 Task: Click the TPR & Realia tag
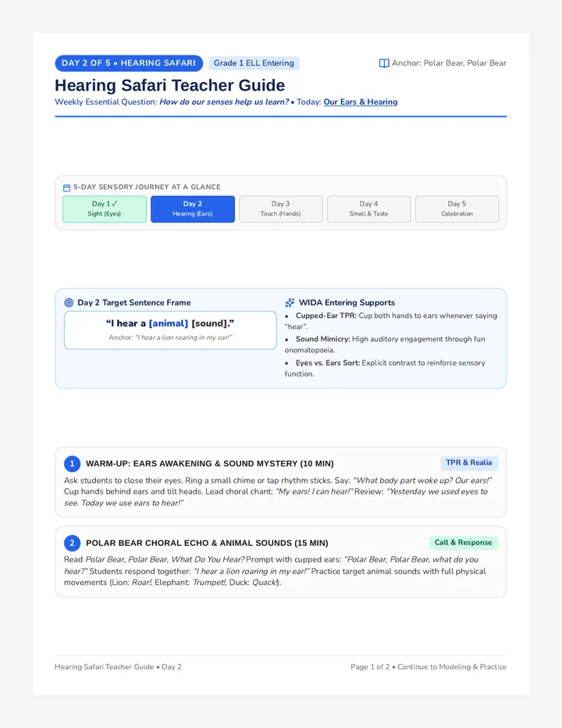click(x=468, y=463)
